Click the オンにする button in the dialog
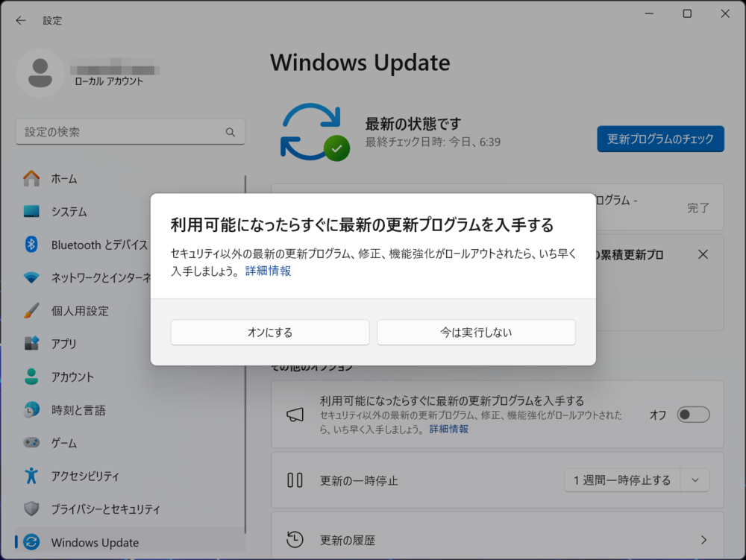 pyautogui.click(x=270, y=332)
